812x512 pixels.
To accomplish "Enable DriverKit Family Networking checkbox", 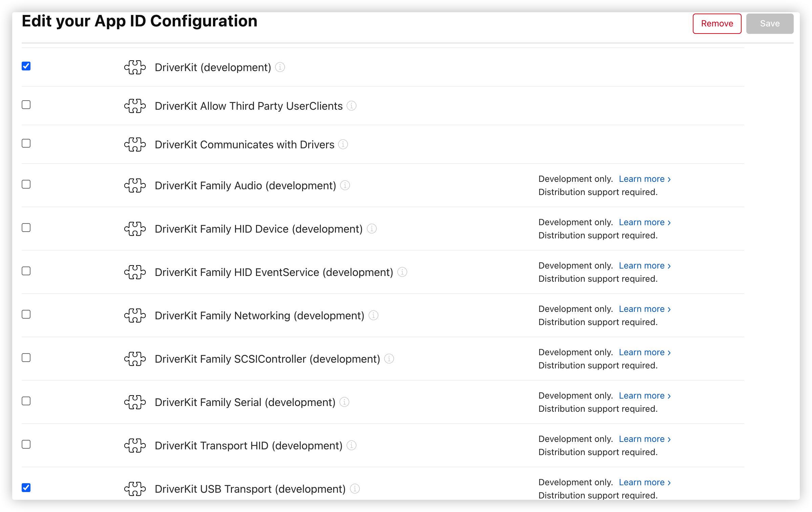I will tap(26, 314).
